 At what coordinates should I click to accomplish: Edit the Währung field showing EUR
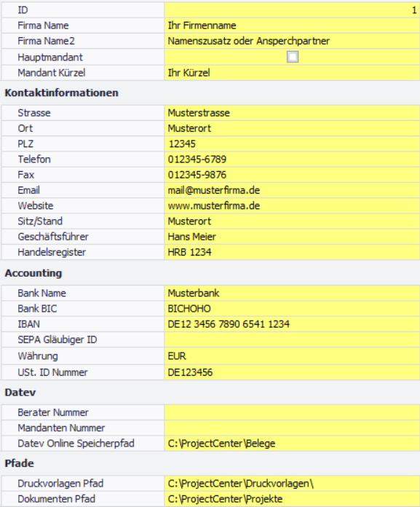[x=292, y=356]
